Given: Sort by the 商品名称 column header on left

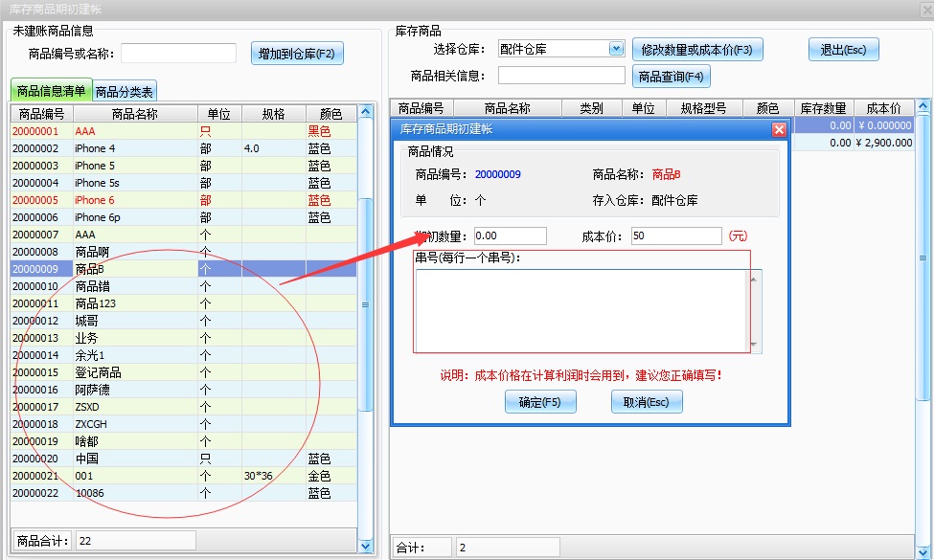Looking at the screenshot, I should (x=134, y=114).
